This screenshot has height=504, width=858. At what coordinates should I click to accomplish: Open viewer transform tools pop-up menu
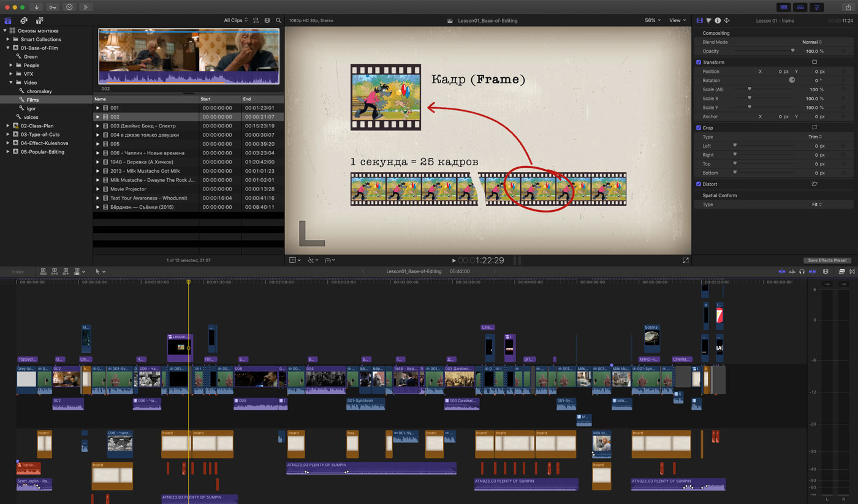(x=295, y=260)
